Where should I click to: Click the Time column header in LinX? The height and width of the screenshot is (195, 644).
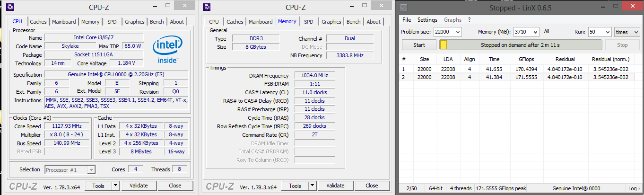click(x=494, y=59)
